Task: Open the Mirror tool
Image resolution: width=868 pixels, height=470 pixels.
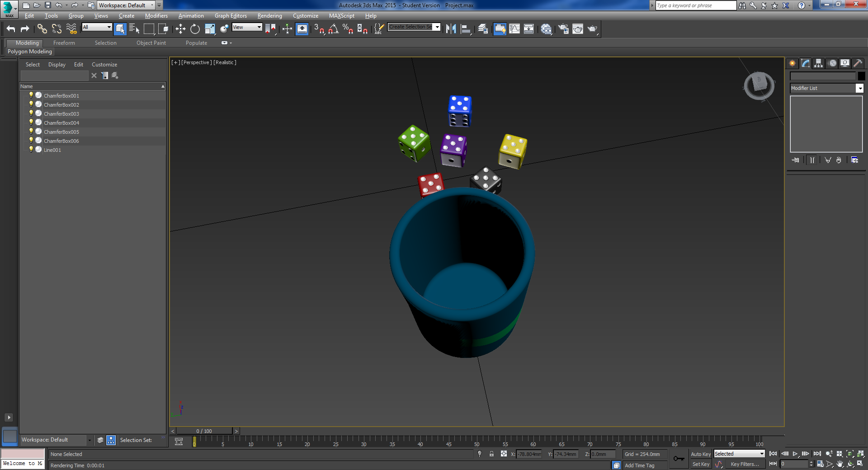Action: 451,29
